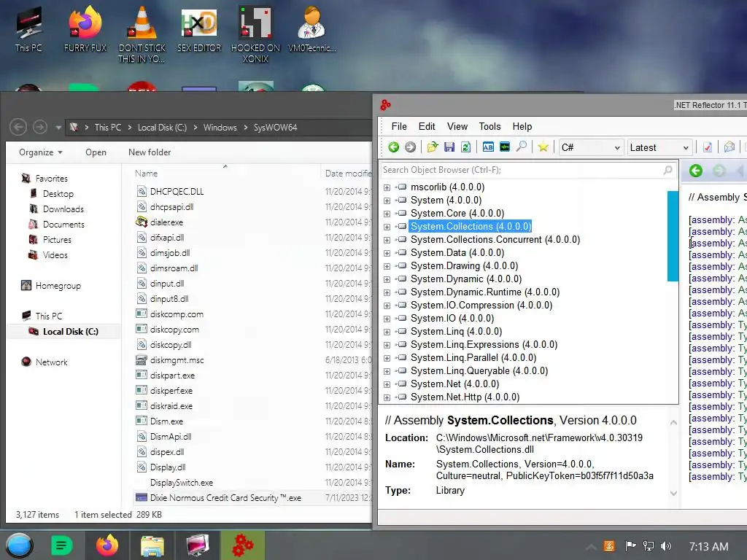747x560 pixels.
Task: Select Network in Explorer navigation pane
Action: point(52,362)
